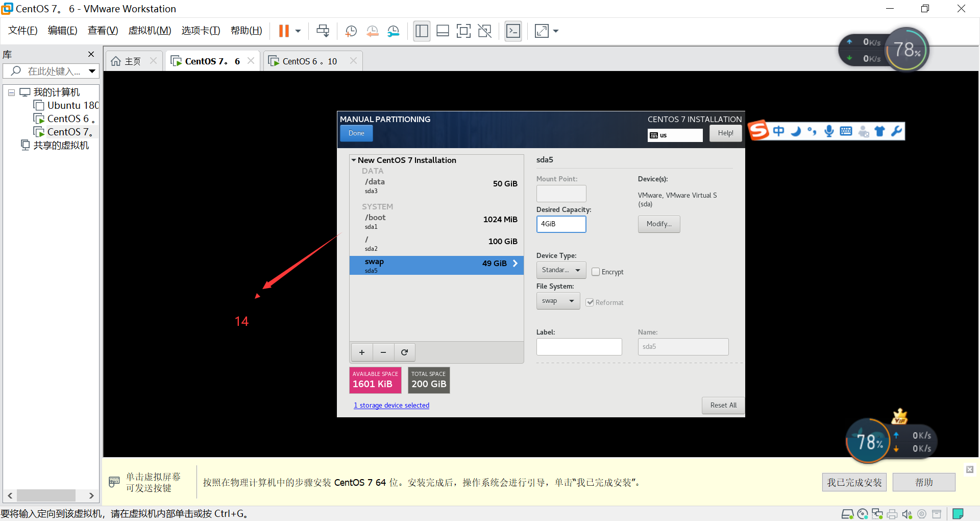This screenshot has width=980, height=521.
Task: Enable the Encrypt checkbox
Action: pyautogui.click(x=596, y=272)
